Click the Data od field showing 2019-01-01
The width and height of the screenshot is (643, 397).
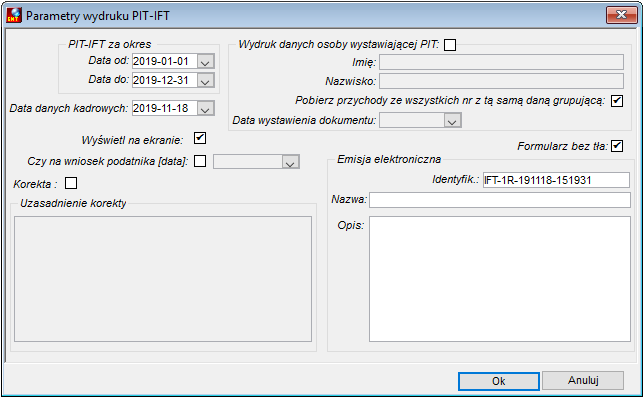(x=165, y=62)
